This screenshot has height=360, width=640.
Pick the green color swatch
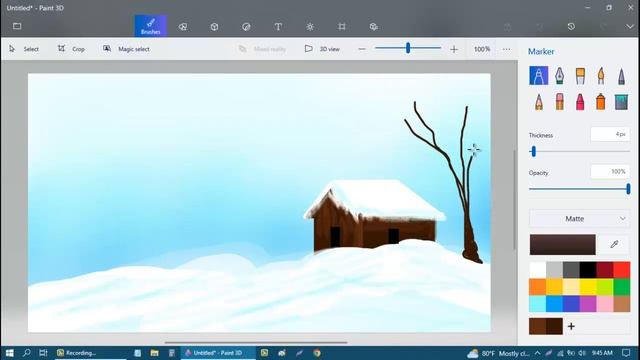[622, 287]
